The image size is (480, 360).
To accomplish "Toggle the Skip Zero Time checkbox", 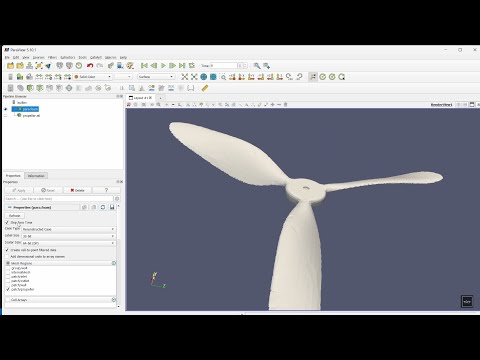I will [x=7, y=222].
